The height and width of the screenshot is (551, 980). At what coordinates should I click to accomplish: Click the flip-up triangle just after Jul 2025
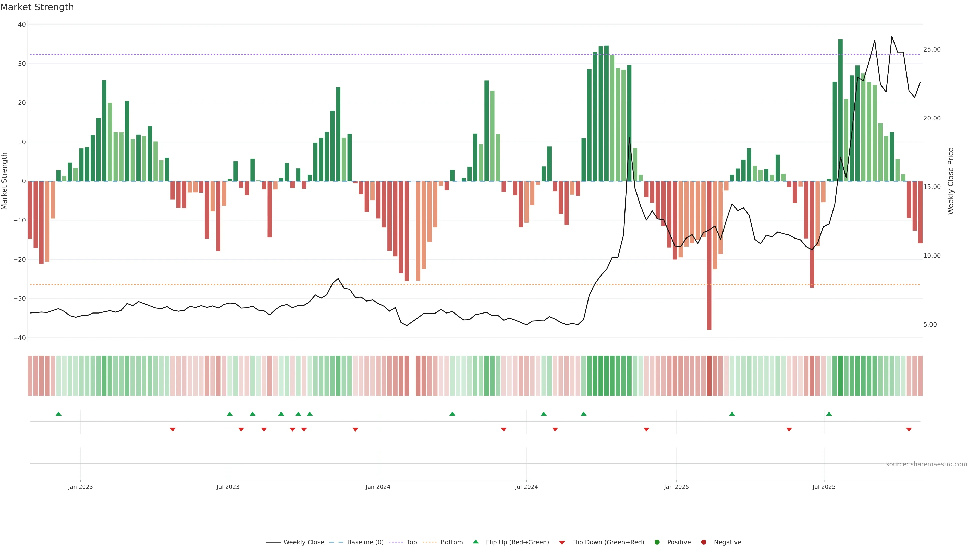coord(829,414)
